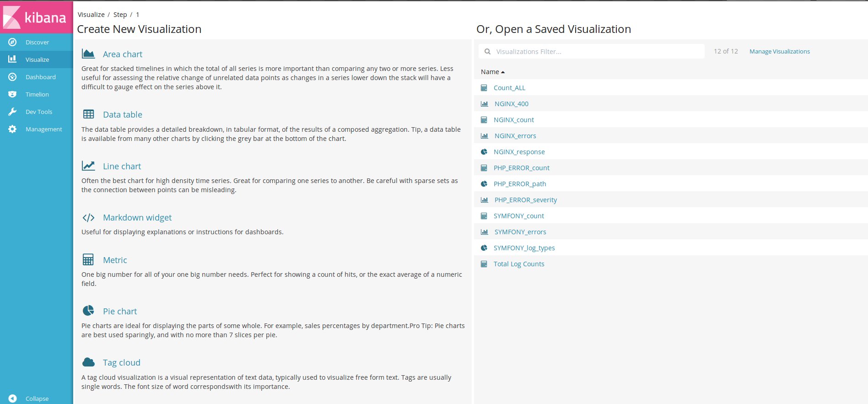
Task: Click the Timelion mask icon
Action: point(12,94)
